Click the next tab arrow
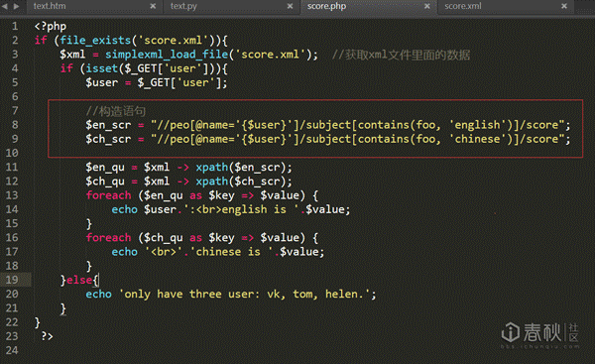Image resolution: width=595 pixels, height=364 pixels. pos(16,6)
